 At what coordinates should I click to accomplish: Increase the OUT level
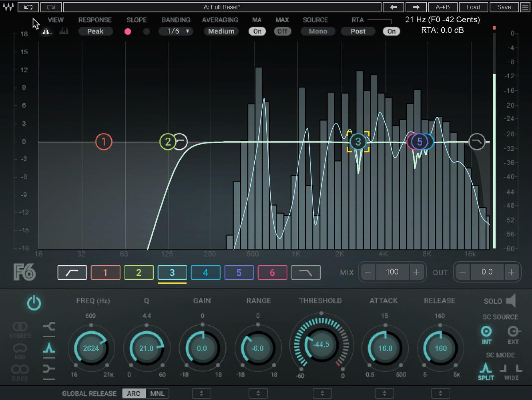click(x=511, y=272)
